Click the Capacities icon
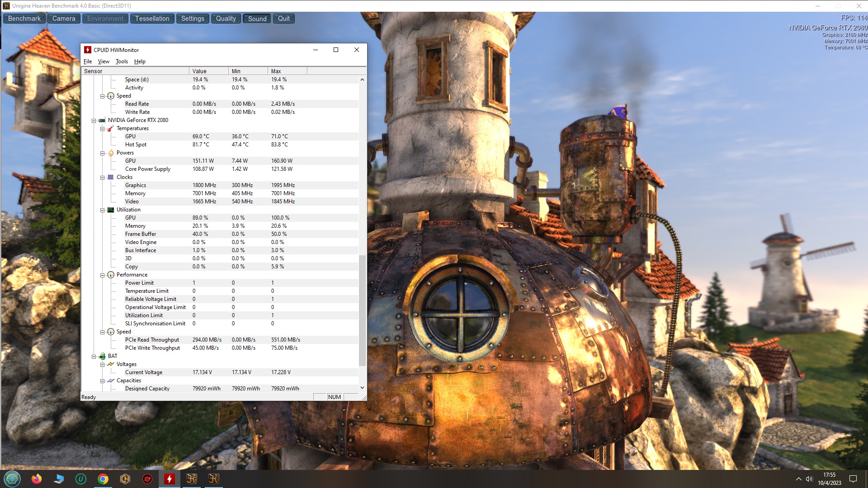Screen dimensions: 868x488 (111, 380)
